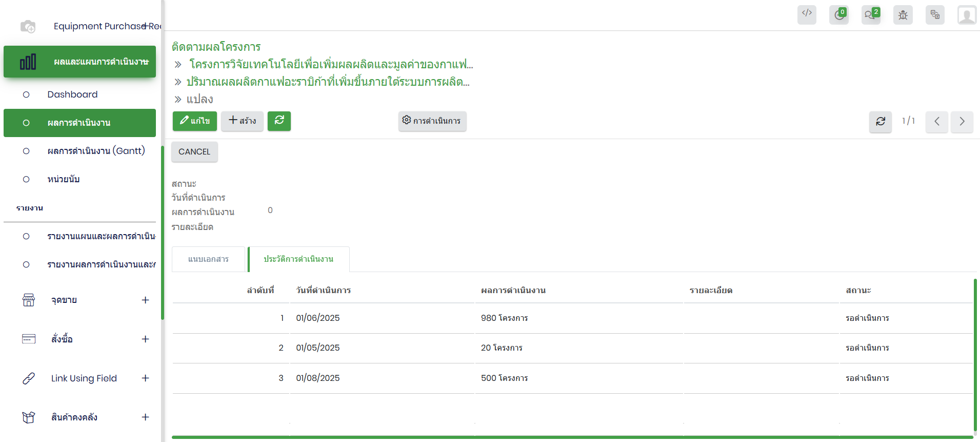980x442 pixels.
Task: Expand the สั่งซื้อ menu section
Action: pyautogui.click(x=145, y=339)
